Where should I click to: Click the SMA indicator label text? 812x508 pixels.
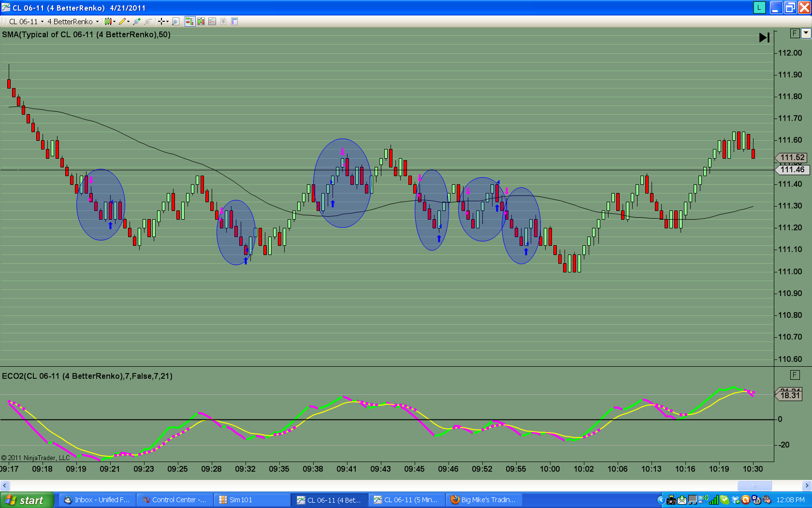pyautogui.click(x=86, y=35)
